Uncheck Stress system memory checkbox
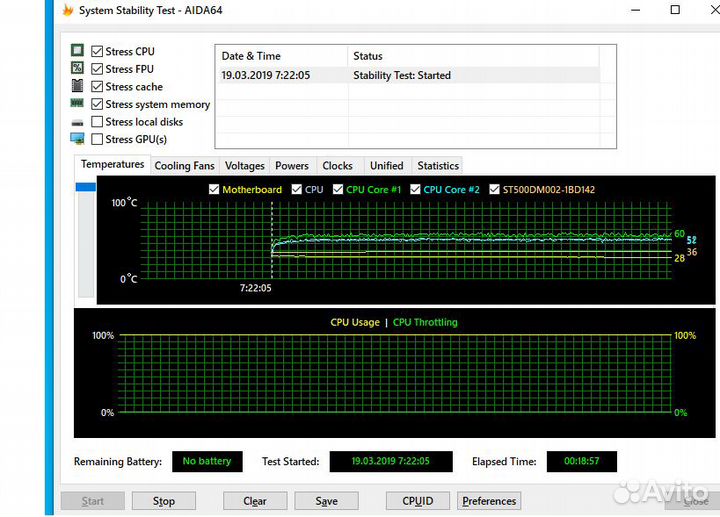This screenshot has width=720, height=517. pyautogui.click(x=97, y=104)
